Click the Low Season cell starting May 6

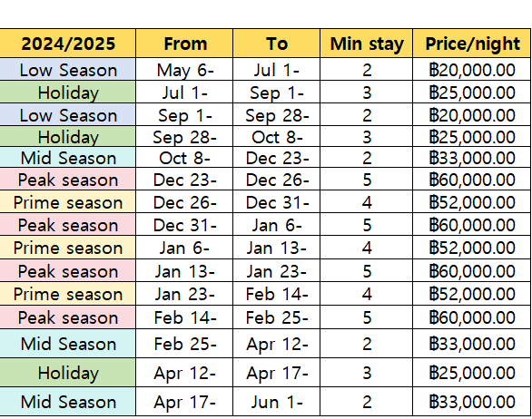[68, 70]
